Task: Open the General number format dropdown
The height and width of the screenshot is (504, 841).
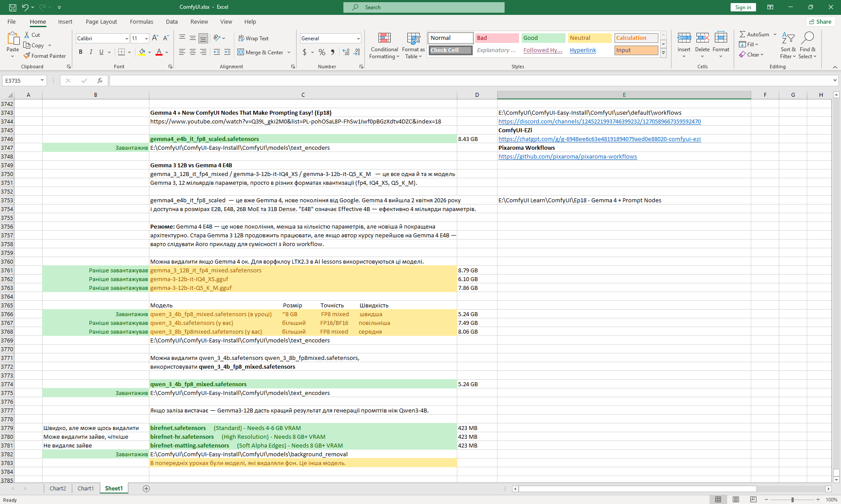Action: (x=358, y=39)
